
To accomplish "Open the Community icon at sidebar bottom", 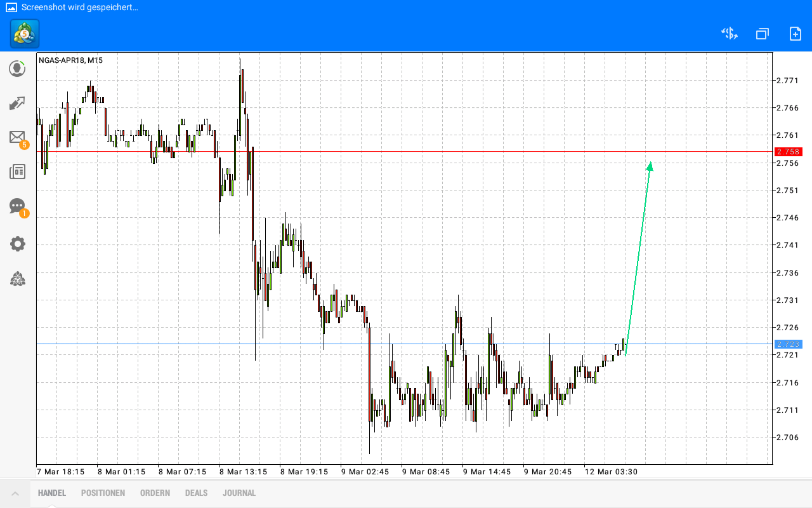I will tap(17, 278).
